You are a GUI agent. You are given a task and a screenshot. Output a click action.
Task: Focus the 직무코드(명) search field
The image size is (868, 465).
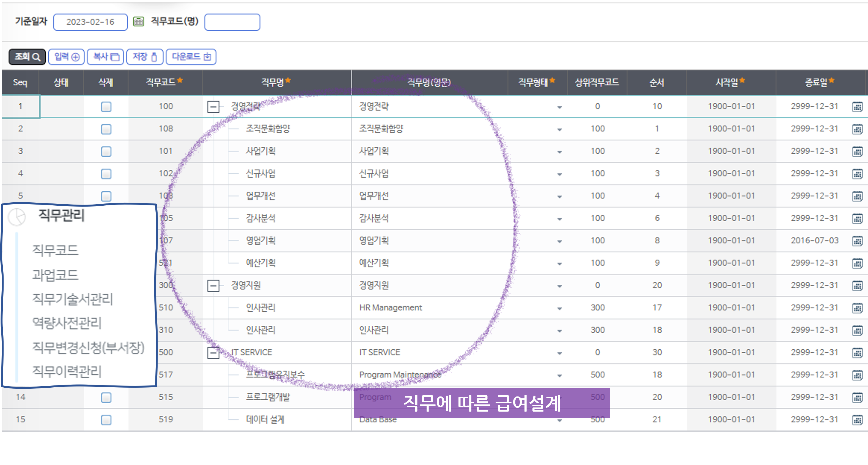pos(232,22)
